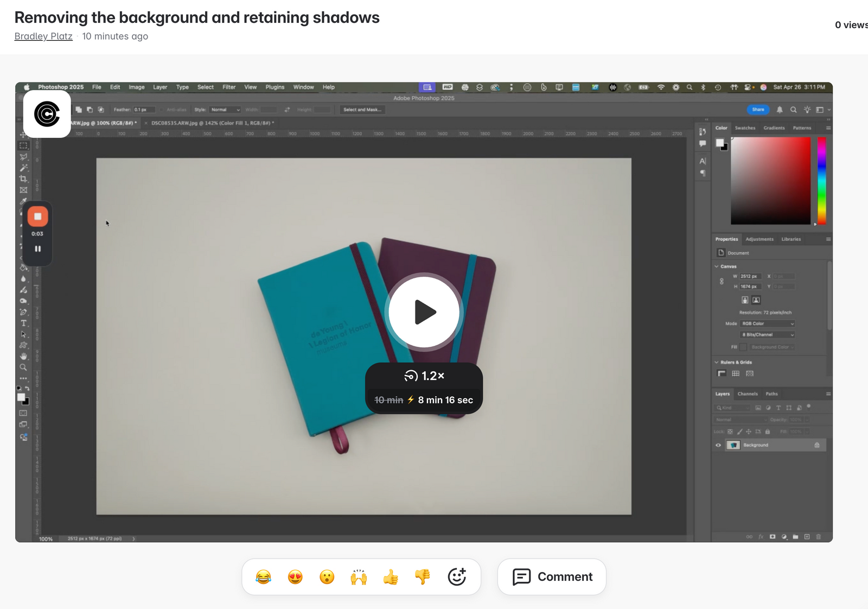Click the Share button
Image resolution: width=868 pixels, height=609 pixels.
pyautogui.click(x=758, y=109)
